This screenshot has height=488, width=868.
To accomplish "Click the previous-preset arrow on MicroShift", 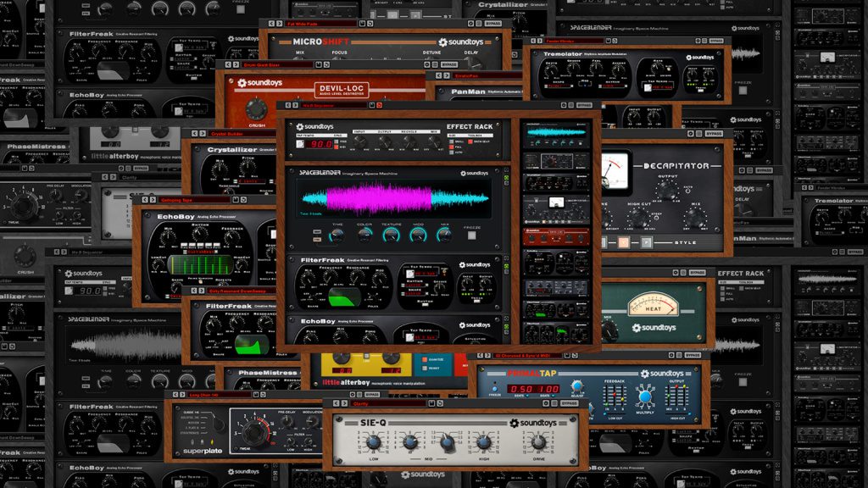I will [272, 23].
